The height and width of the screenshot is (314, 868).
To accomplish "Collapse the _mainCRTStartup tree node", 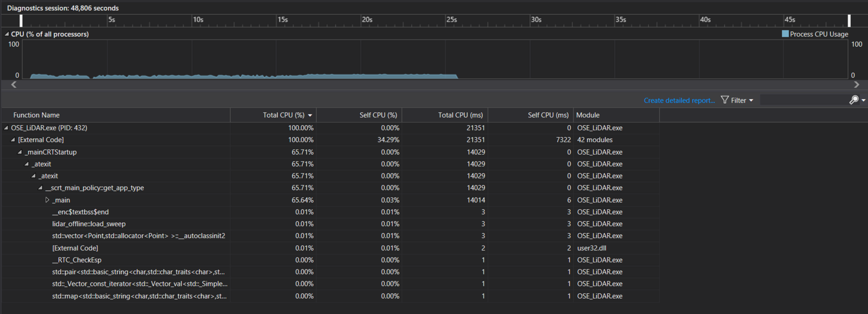I will pos(20,152).
